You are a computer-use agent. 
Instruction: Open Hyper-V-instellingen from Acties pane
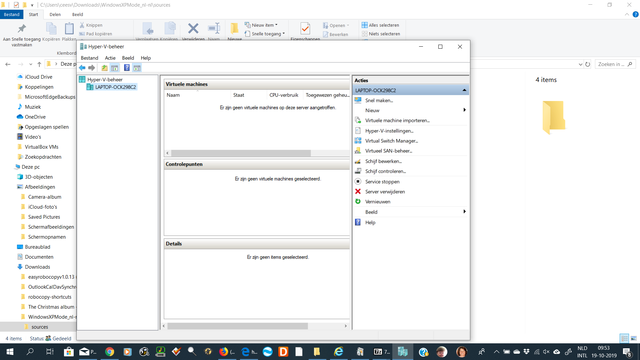click(x=389, y=131)
